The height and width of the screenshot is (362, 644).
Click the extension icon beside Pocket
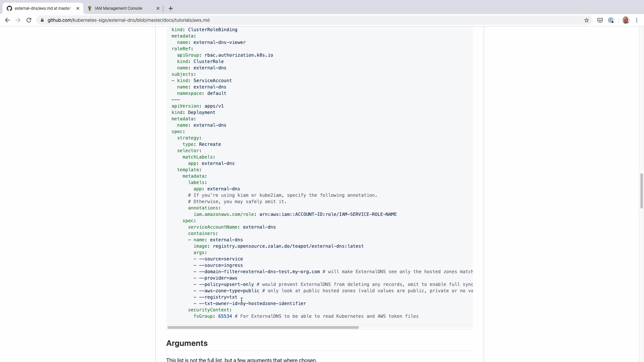pyautogui.click(x=611, y=20)
